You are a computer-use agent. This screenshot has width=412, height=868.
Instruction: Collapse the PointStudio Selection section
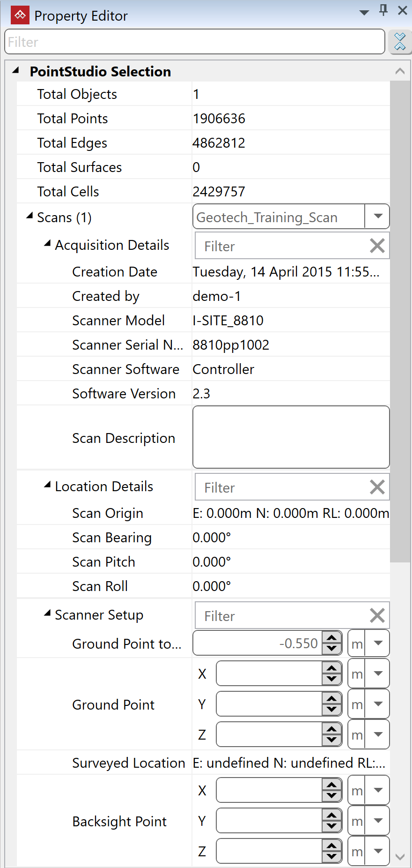pyautogui.click(x=16, y=71)
